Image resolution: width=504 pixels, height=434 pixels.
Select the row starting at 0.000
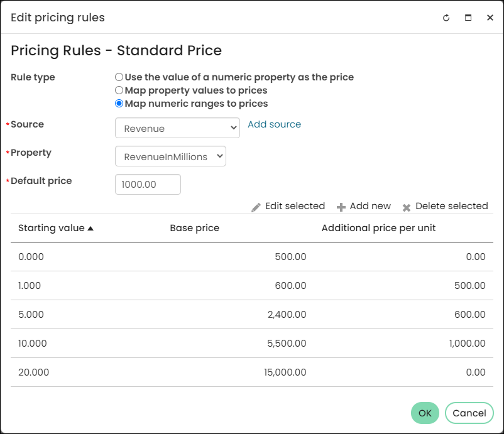coord(252,257)
